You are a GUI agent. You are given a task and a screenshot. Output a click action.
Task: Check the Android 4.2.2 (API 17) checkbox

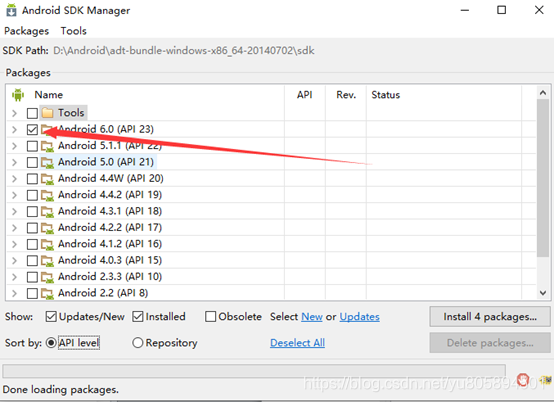coord(32,228)
